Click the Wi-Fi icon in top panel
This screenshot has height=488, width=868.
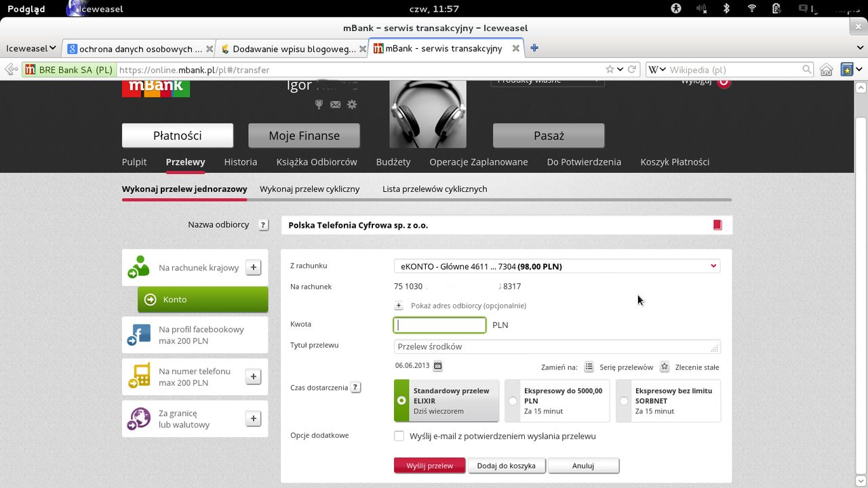coord(751,8)
